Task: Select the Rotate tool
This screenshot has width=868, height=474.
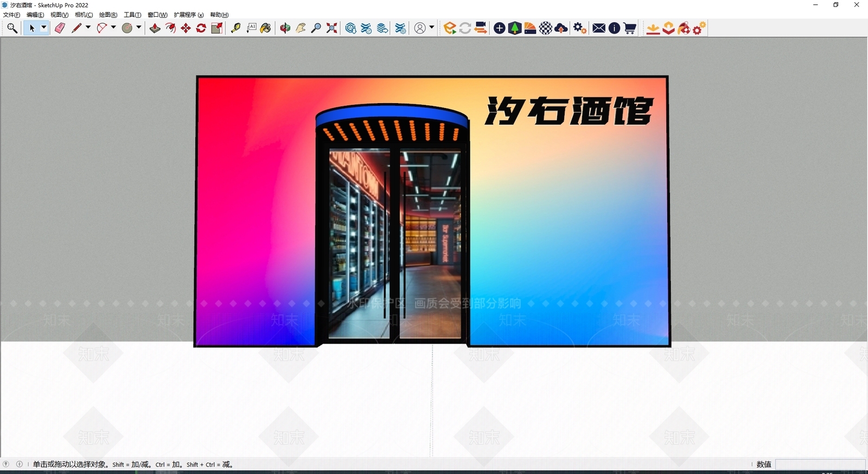Action: coord(201,28)
